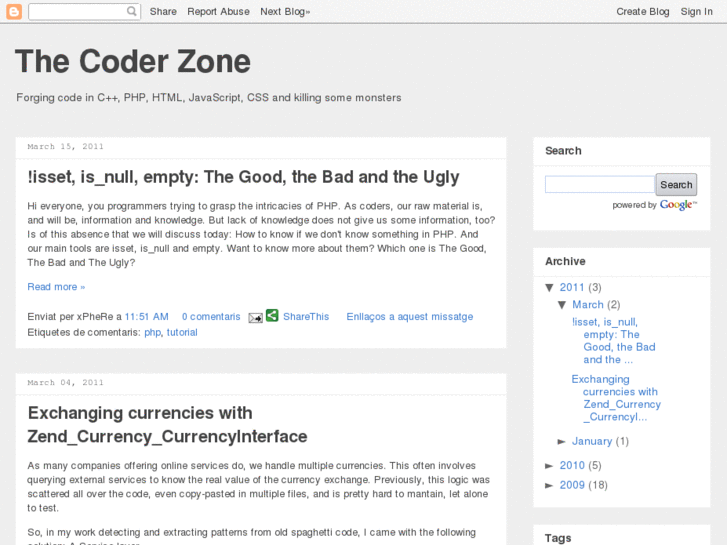
Task: Collapse the 2011 archive triangle
Action: pos(550,288)
